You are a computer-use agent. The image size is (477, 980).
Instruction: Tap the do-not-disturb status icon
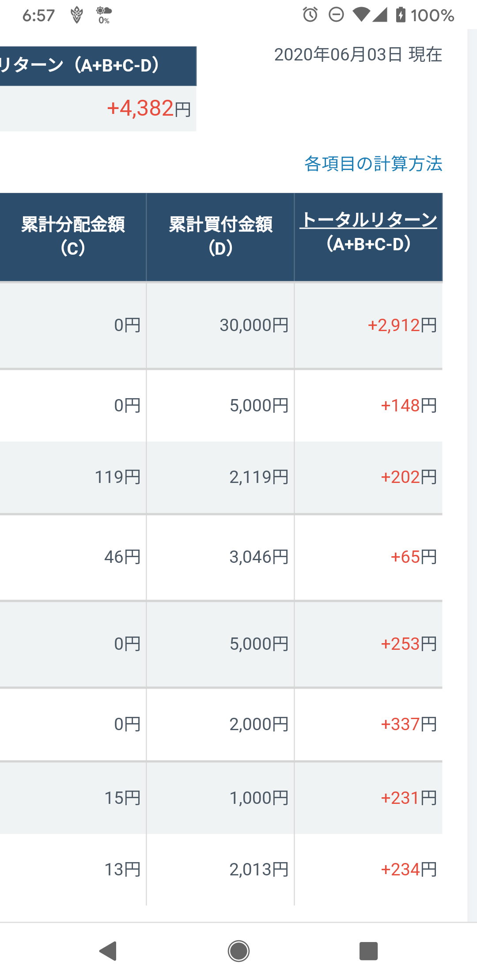(x=336, y=15)
